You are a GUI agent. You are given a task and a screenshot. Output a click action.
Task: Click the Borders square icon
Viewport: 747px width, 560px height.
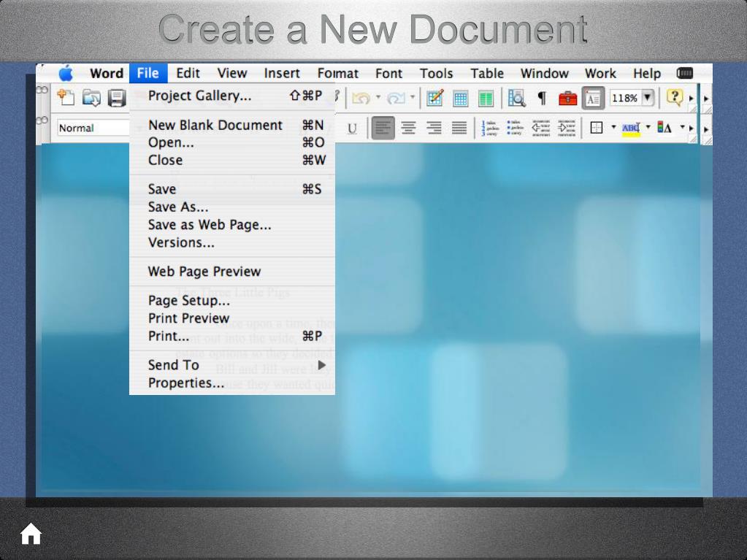(597, 128)
